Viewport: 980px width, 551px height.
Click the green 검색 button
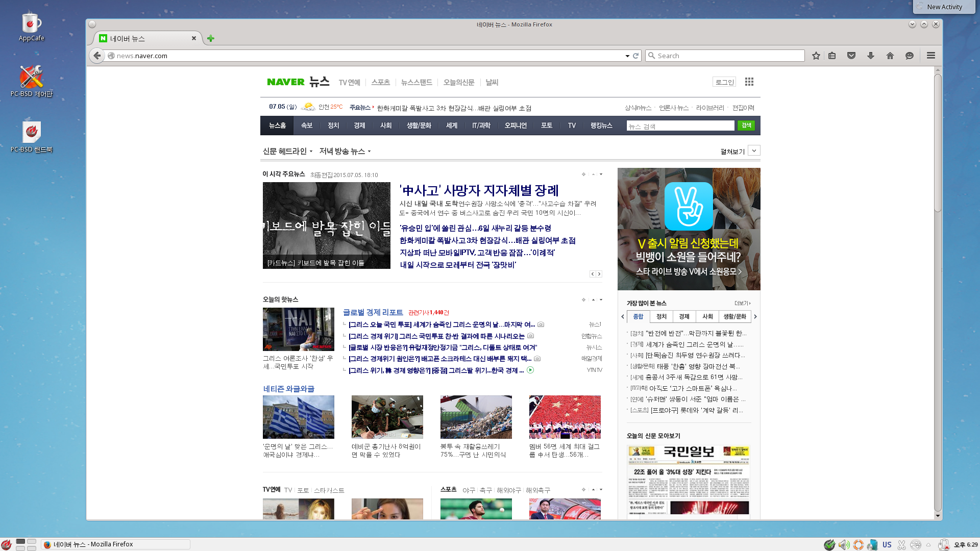pos(746,126)
